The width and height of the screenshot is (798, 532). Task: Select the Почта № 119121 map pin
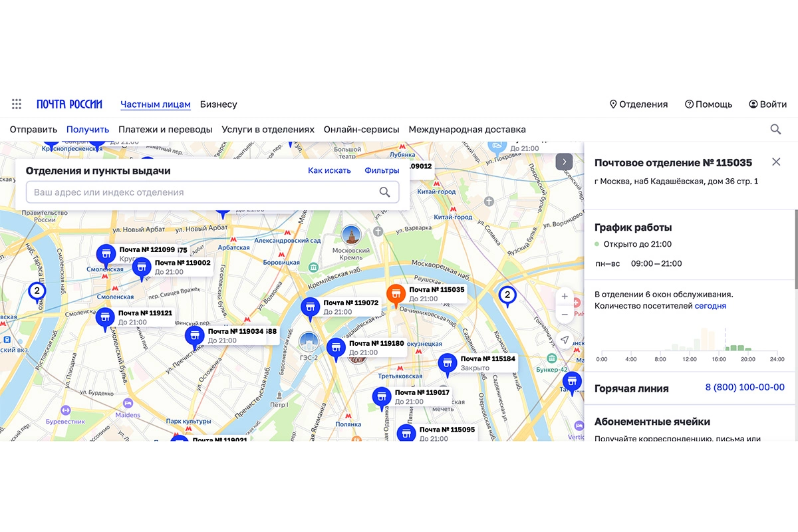105,318
